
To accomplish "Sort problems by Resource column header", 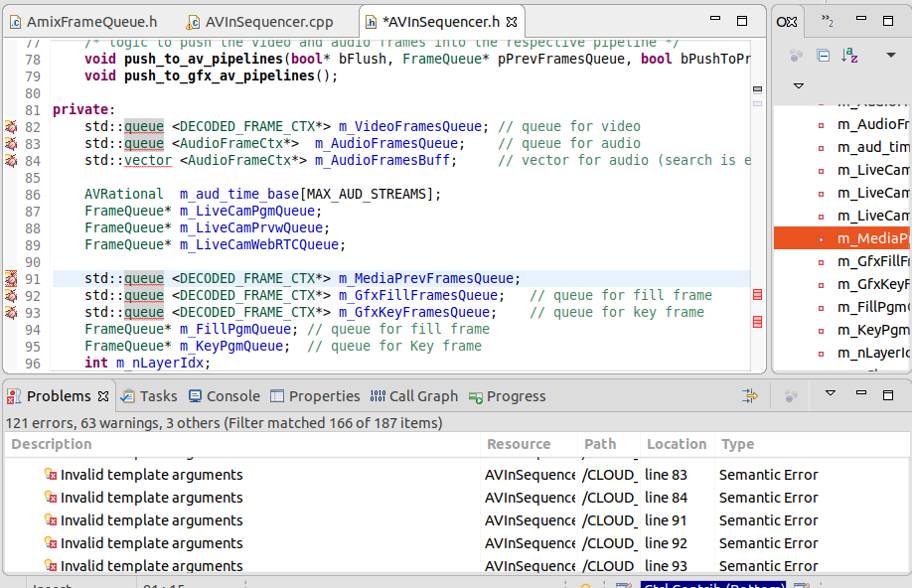I will (x=530, y=444).
